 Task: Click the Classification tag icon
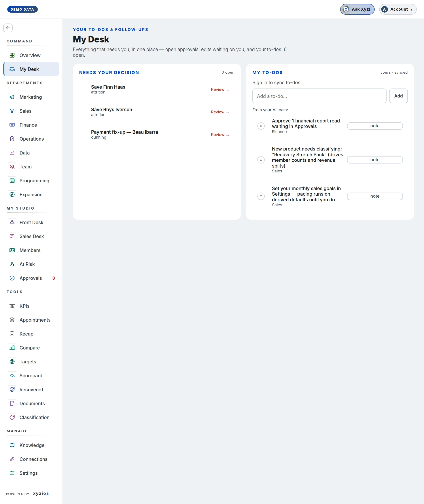(12, 418)
